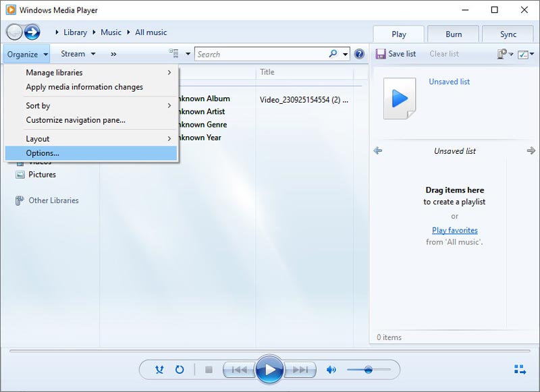Image resolution: width=540 pixels, height=392 pixels.
Task: Select the Pictures library icon
Action: click(18, 174)
